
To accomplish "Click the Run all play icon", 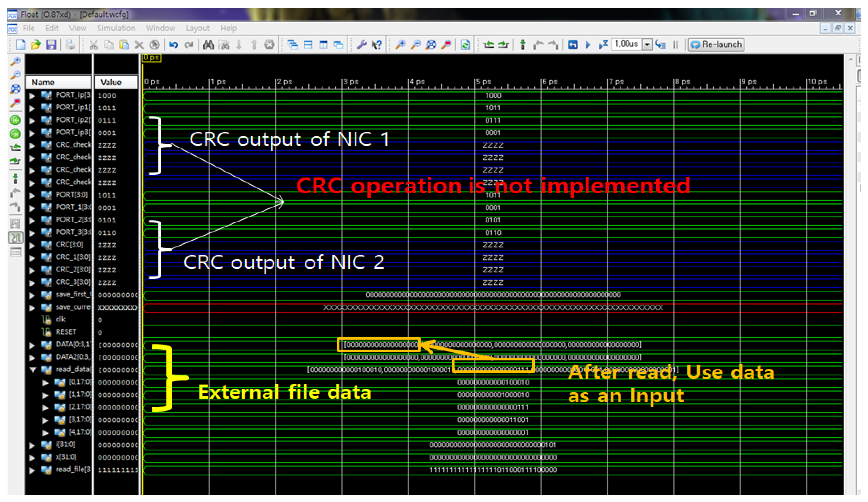I will click(588, 45).
